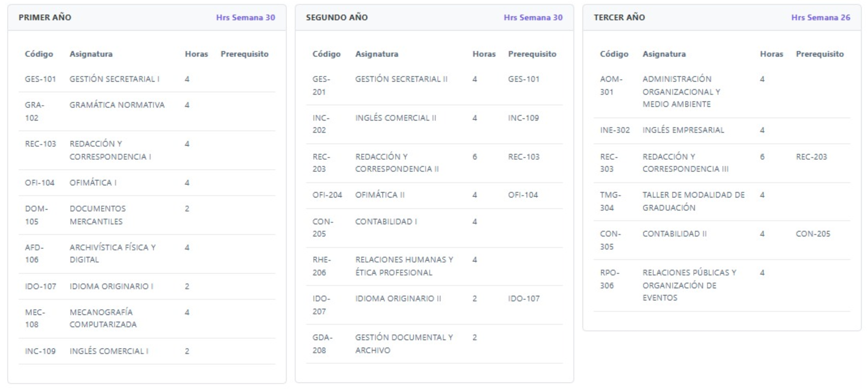Select the INGLÉS COMERCIAL I subject

click(x=109, y=351)
